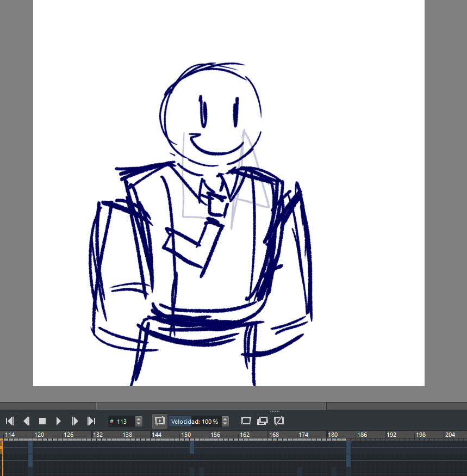Jump to the last frame

pyautogui.click(x=91, y=421)
